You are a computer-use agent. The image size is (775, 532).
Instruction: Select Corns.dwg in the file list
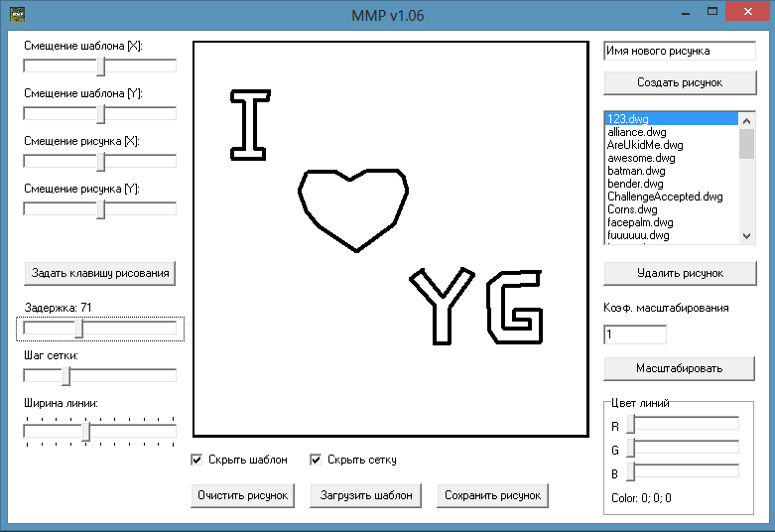click(x=671, y=209)
